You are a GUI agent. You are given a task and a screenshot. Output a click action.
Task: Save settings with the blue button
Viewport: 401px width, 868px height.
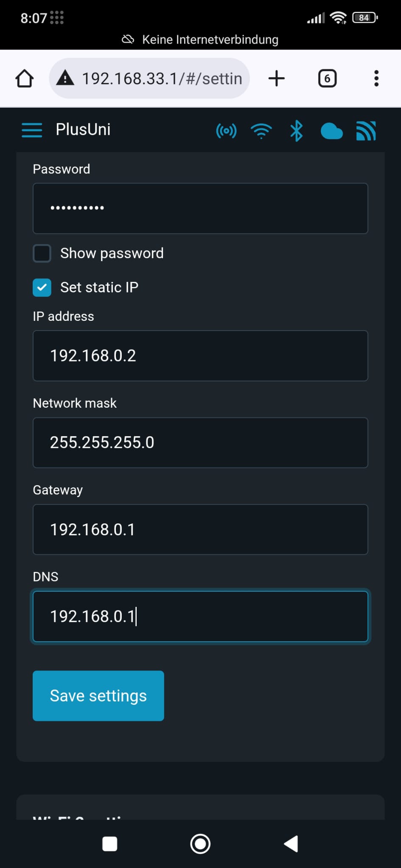tap(98, 696)
